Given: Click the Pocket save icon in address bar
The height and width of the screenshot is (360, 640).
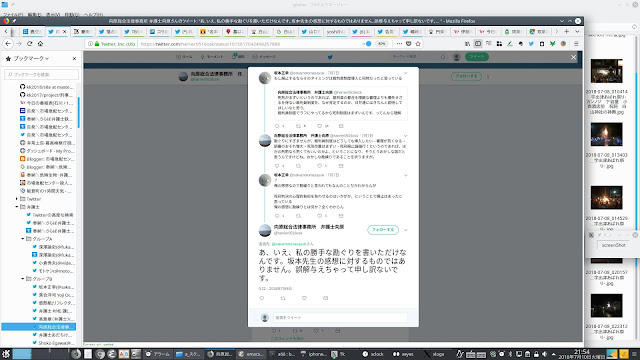Looking at the screenshot, I should coord(409,44).
